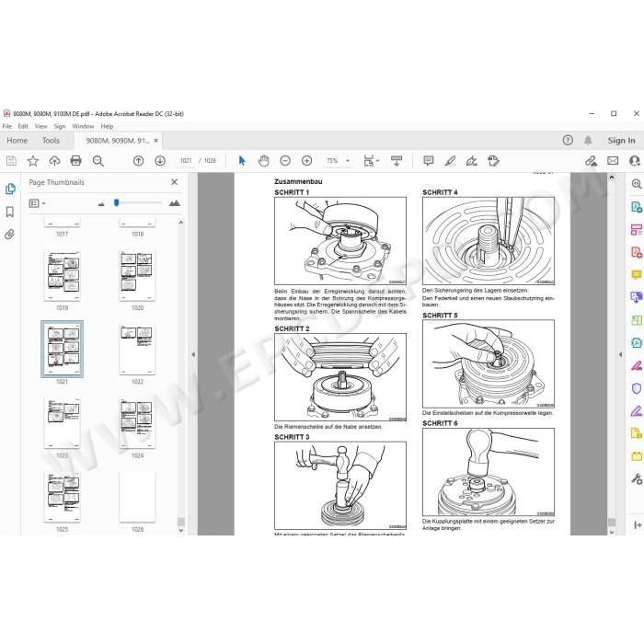Click the share link icon
Screen dimensions: 644x644
pyautogui.click(x=591, y=161)
